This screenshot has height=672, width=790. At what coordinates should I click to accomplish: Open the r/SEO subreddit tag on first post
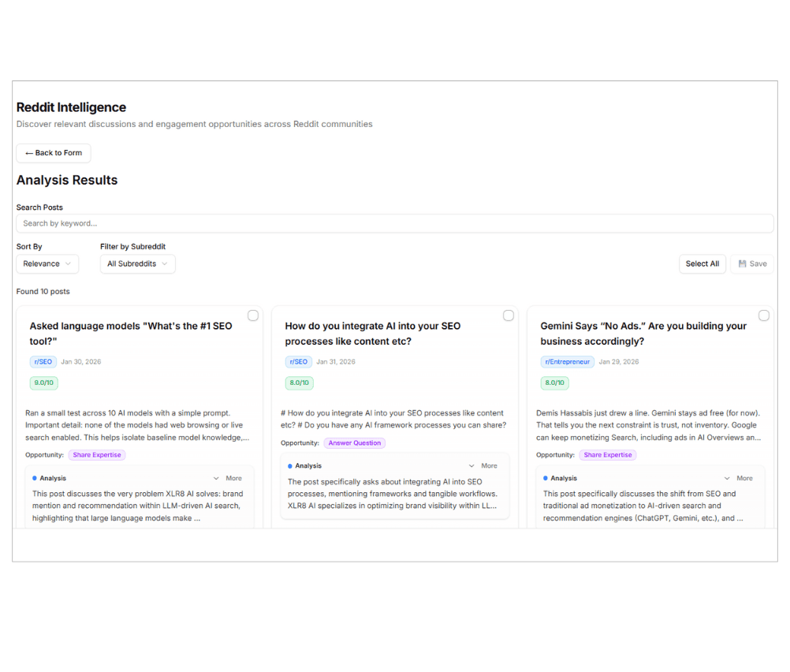pyautogui.click(x=43, y=361)
